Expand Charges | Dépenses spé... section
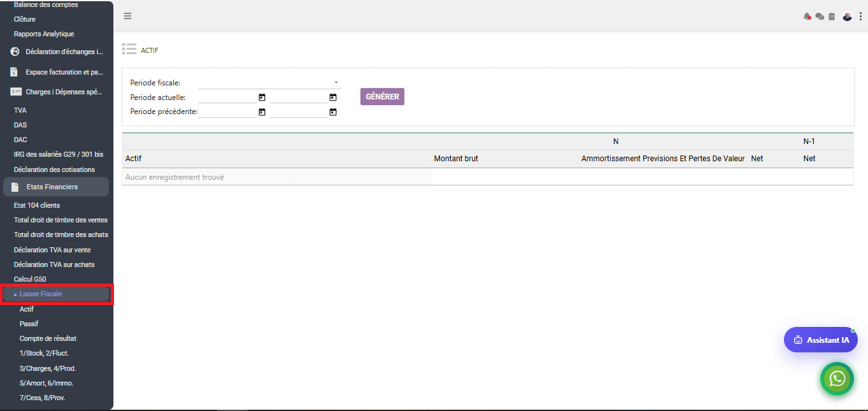The height and width of the screenshot is (411, 868). (x=56, y=92)
